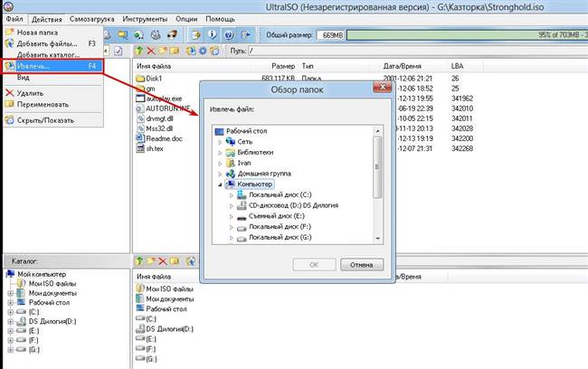Viewport: 588px width, 369px height.
Task: Click the blue gear icon in the image toolbar
Action: [x=203, y=51]
